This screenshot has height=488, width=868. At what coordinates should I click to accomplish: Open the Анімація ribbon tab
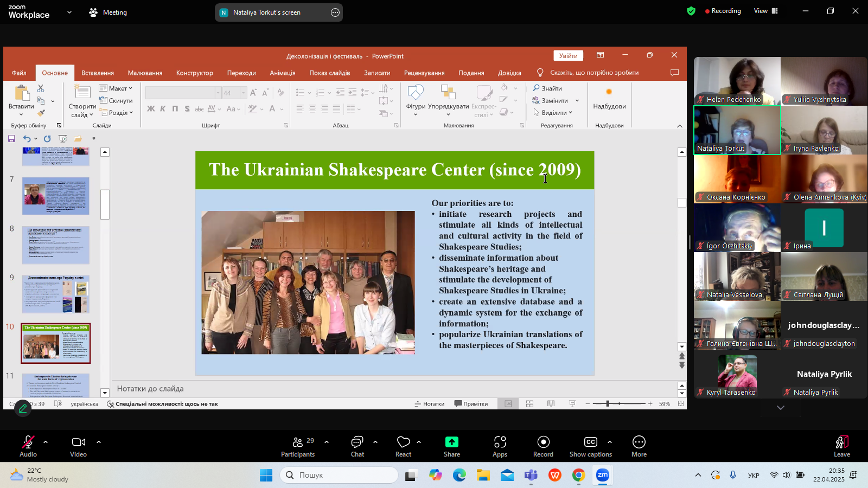coord(283,73)
